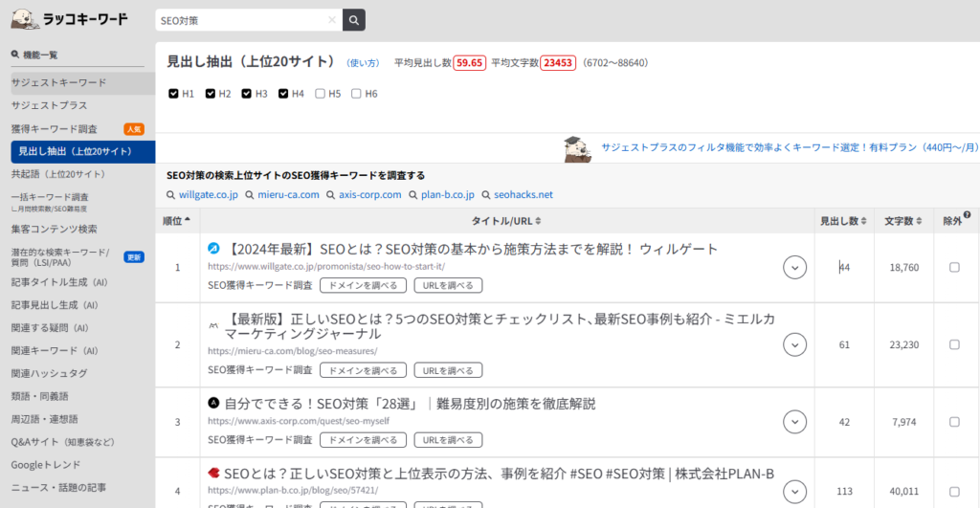Open Googleトレンド in the sidebar
The width and height of the screenshot is (980, 508).
(x=46, y=465)
